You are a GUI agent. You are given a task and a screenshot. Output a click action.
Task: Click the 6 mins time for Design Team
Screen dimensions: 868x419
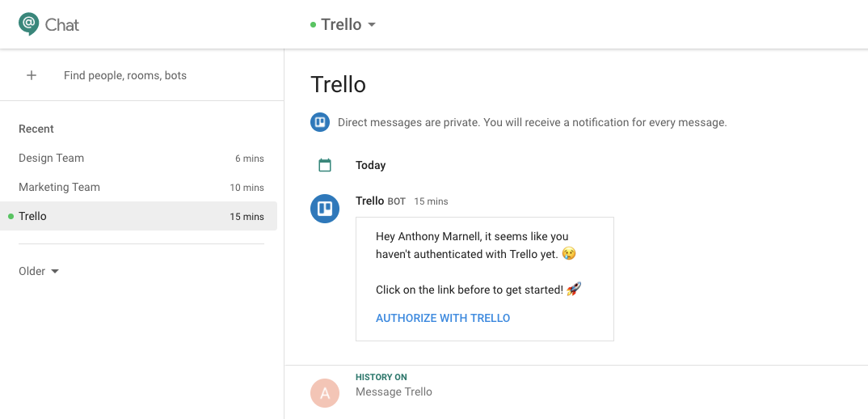coord(250,159)
